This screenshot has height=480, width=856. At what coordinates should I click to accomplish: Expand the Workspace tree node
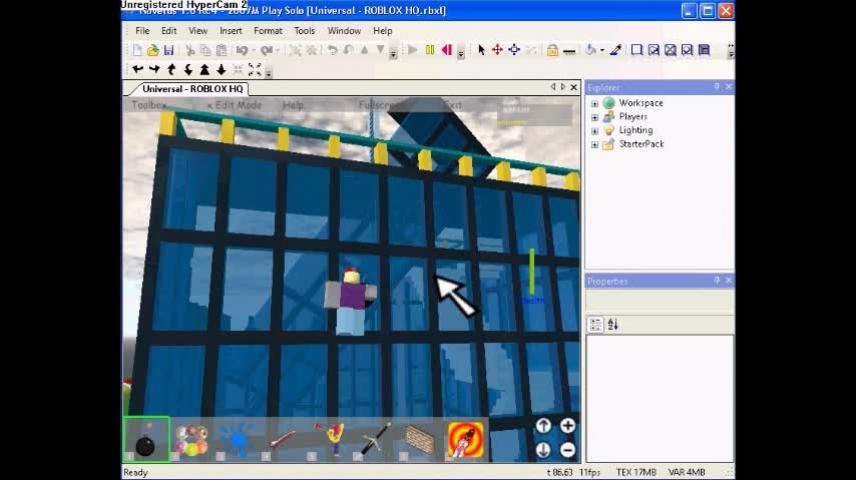595,103
